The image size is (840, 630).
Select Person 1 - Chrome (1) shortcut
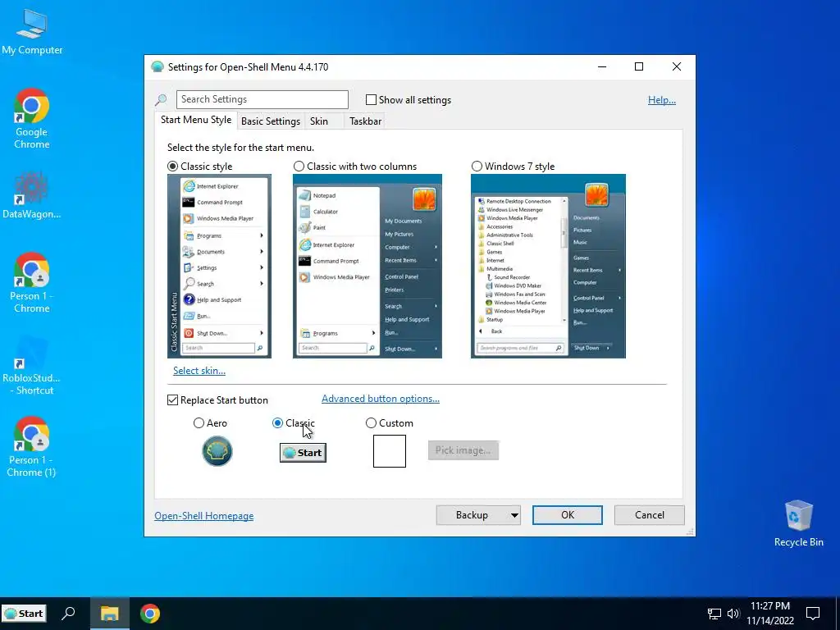32,447
